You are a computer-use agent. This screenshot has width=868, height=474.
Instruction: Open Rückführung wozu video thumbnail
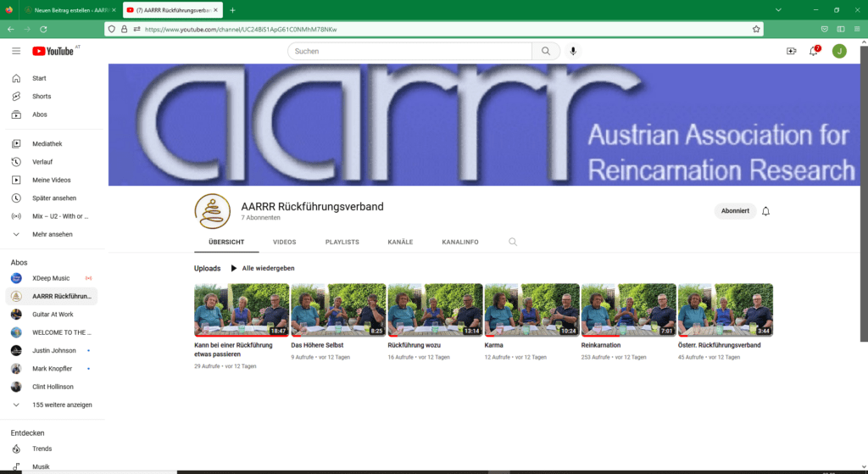tap(435, 310)
